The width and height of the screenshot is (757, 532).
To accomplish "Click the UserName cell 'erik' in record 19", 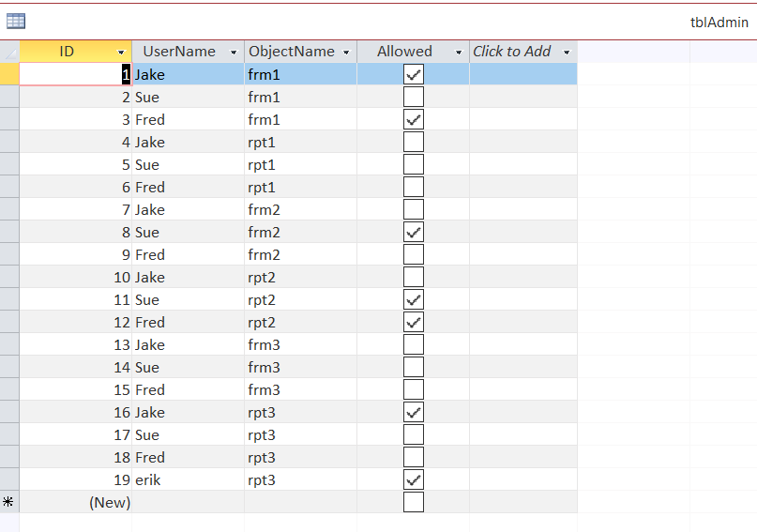I will pyautogui.click(x=188, y=479).
